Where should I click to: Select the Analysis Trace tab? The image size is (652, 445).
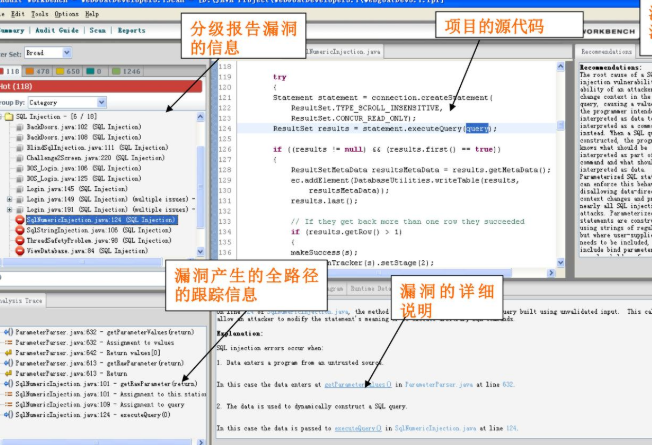coord(22,300)
